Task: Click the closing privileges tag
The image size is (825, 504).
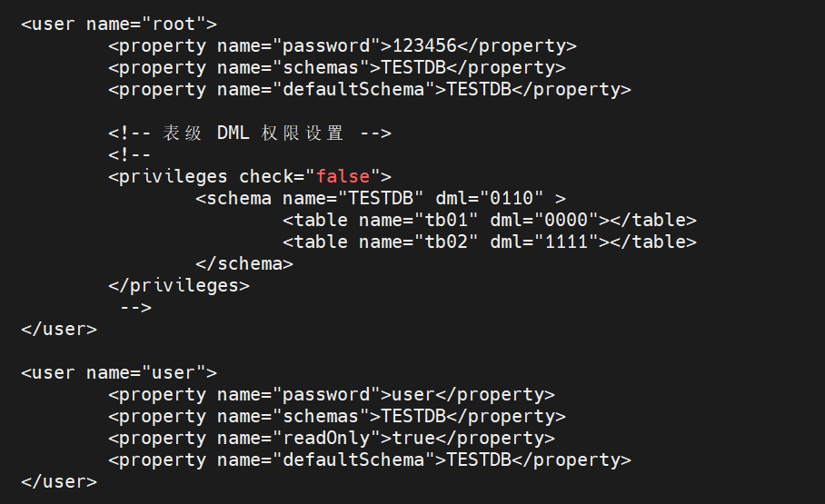Action: [x=178, y=285]
